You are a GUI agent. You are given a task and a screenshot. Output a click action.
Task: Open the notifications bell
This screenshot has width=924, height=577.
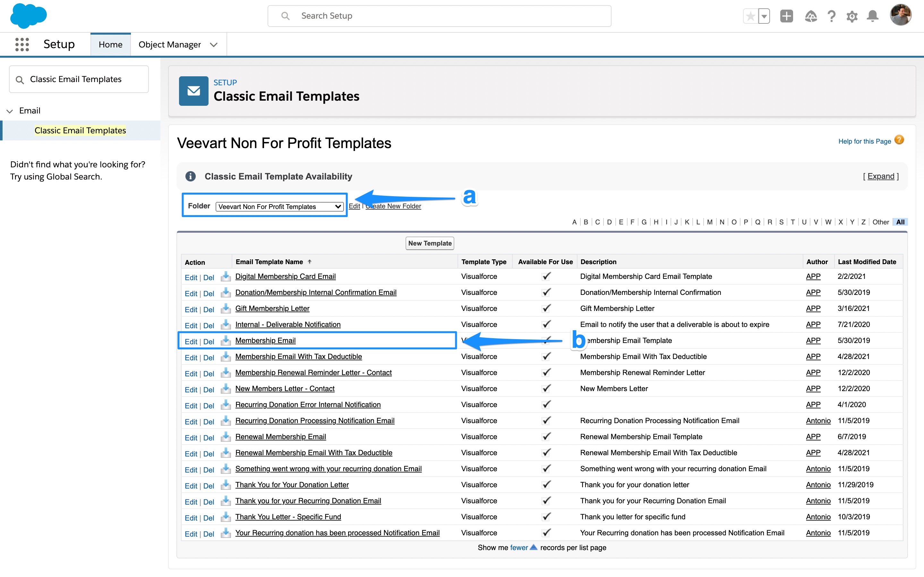pos(873,16)
